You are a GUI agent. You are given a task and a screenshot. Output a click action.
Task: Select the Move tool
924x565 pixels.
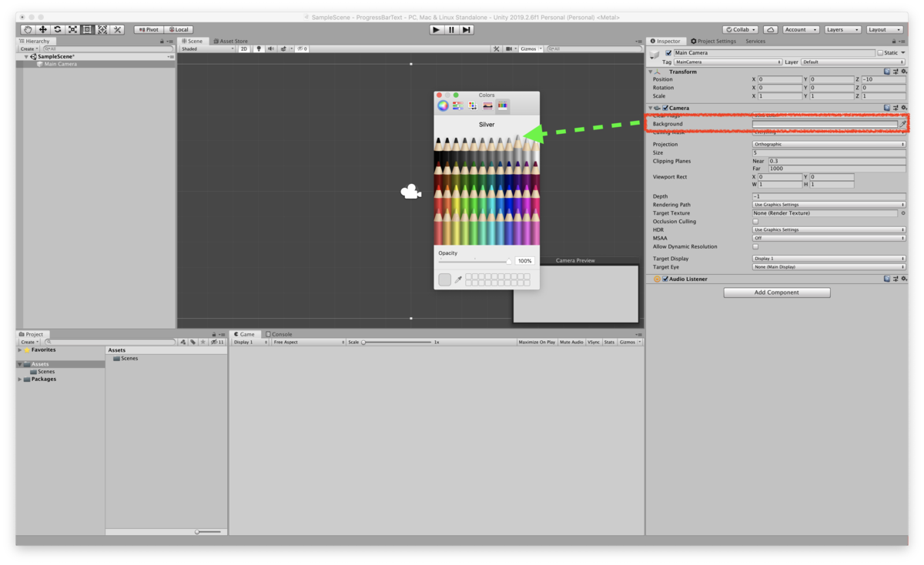(42, 29)
